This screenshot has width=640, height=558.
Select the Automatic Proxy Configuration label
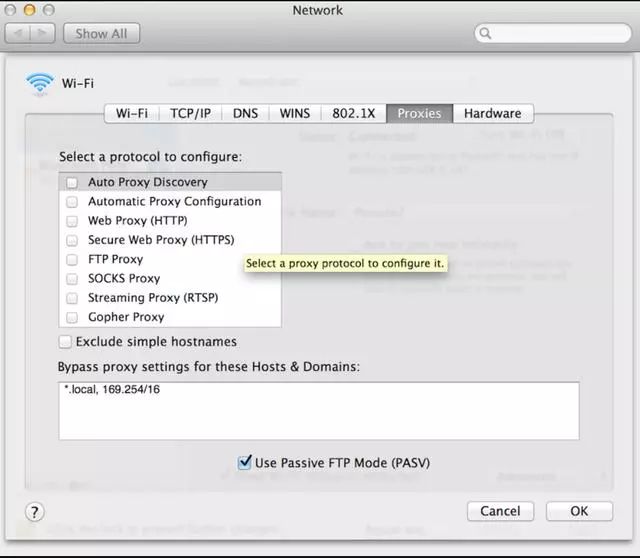tap(174, 201)
